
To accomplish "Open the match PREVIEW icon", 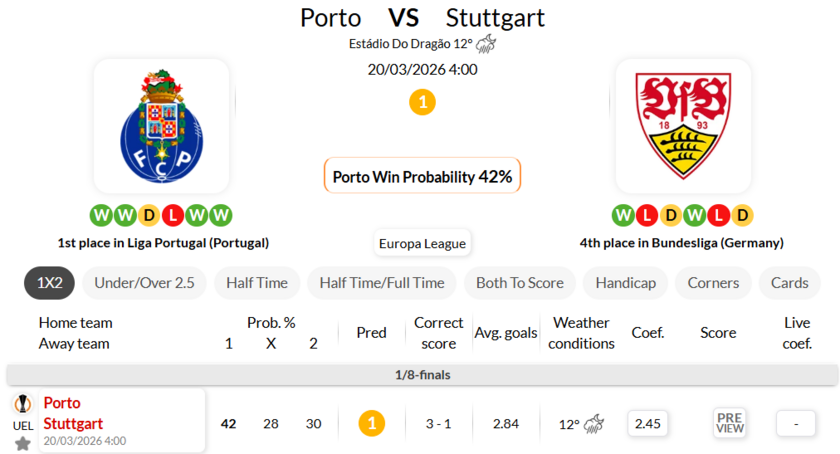I will 730,423.
